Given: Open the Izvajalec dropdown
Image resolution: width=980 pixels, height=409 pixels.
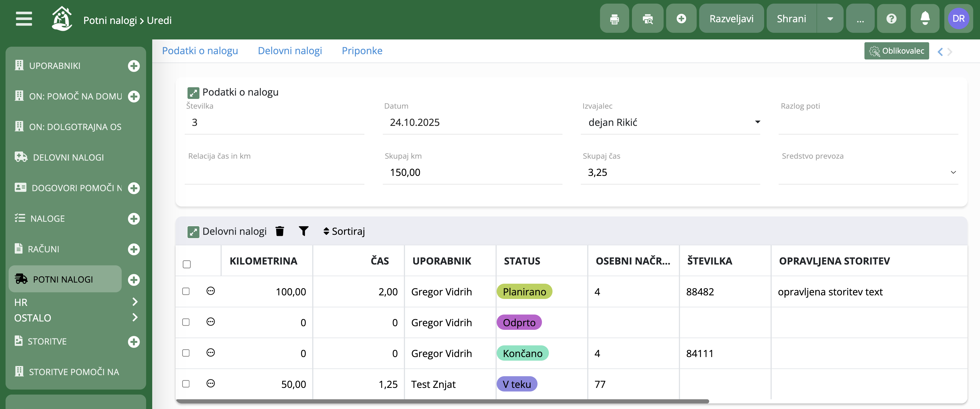Looking at the screenshot, I should pos(757,122).
